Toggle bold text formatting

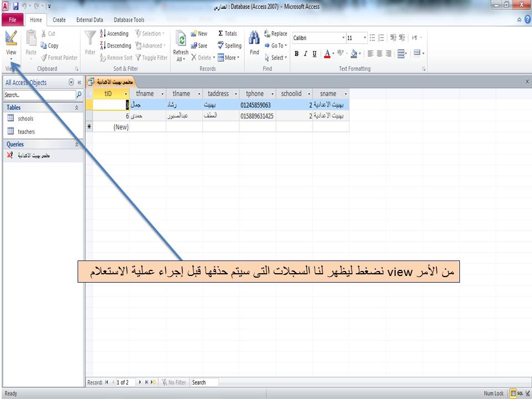[296, 54]
